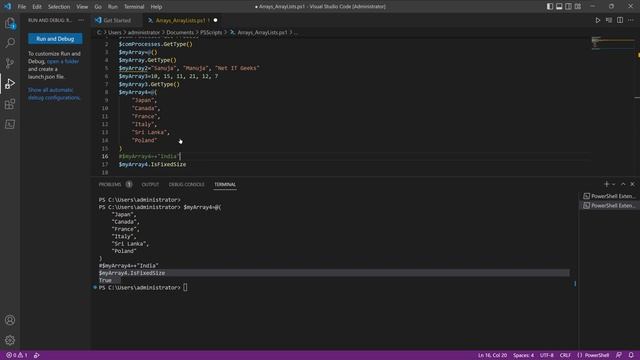Open the Manage gear icon

[10, 340]
